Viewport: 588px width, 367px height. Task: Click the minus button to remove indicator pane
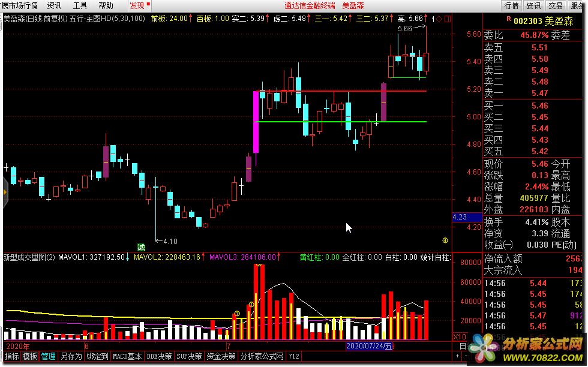pyautogui.click(x=466, y=356)
